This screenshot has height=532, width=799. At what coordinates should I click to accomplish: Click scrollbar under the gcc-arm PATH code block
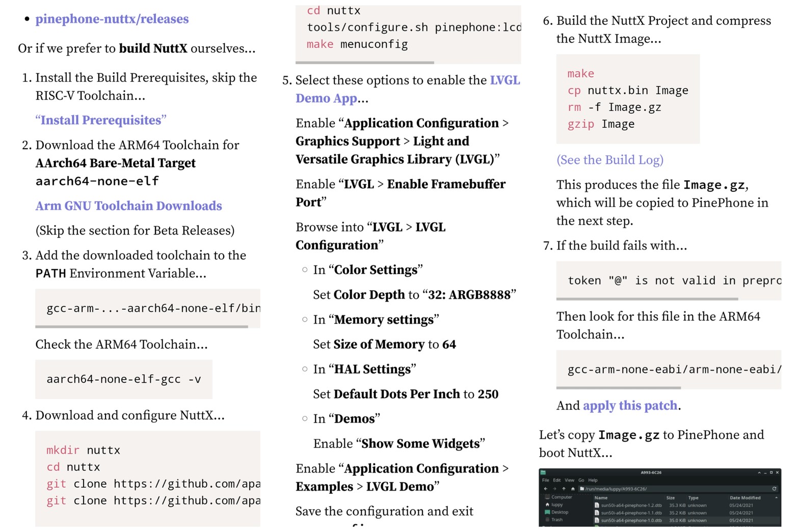[x=142, y=326]
